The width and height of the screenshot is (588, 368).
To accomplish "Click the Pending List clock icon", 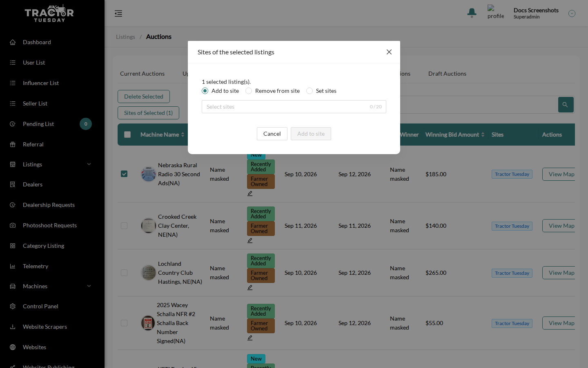I will (13, 124).
